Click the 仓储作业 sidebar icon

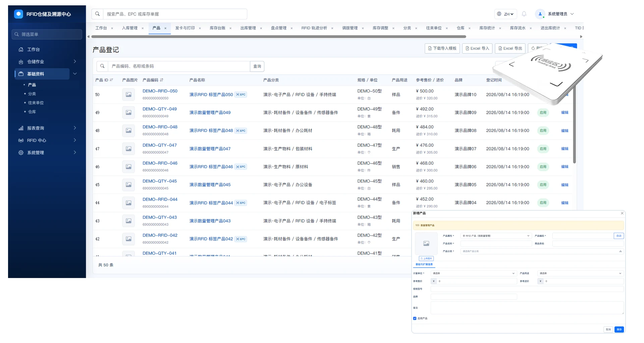21,62
